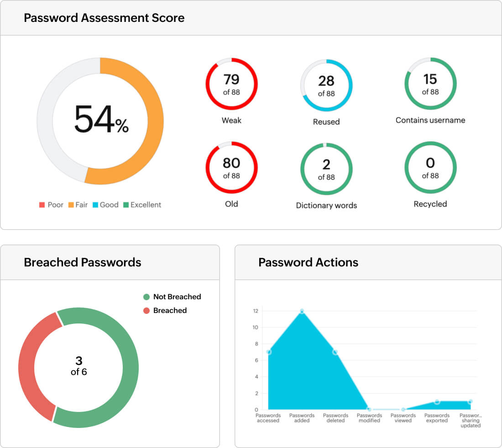Click the Passwords exported data point

[x=437, y=401]
